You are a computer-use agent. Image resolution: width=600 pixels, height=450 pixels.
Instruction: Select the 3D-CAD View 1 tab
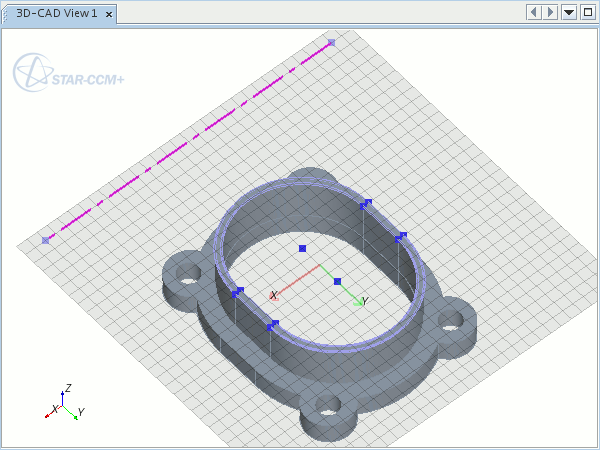57,14
